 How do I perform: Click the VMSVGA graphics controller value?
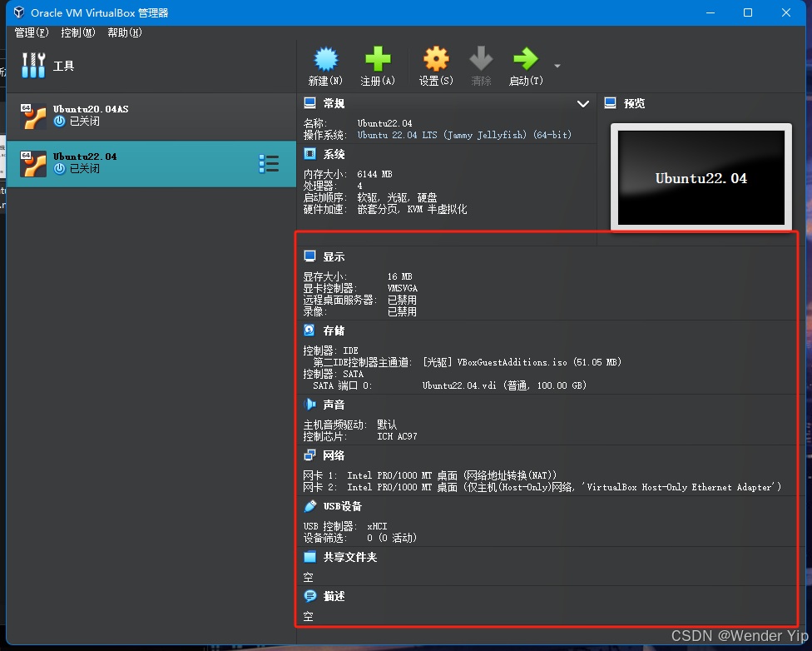(x=403, y=288)
